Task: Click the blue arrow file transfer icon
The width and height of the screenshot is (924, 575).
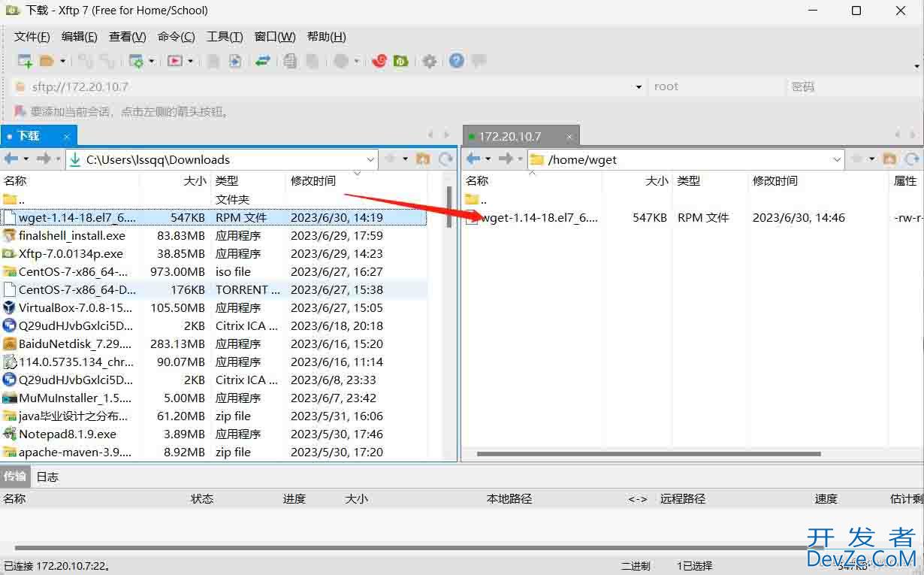Action: tap(235, 61)
